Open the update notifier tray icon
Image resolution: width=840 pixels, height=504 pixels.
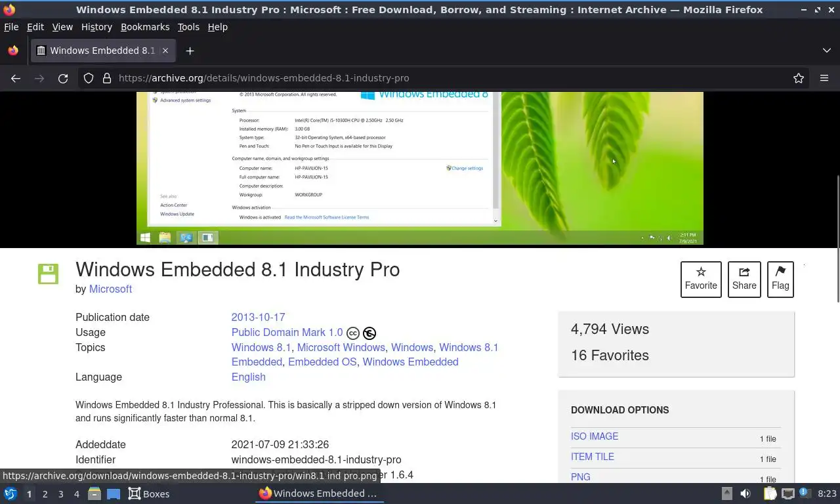804,493
